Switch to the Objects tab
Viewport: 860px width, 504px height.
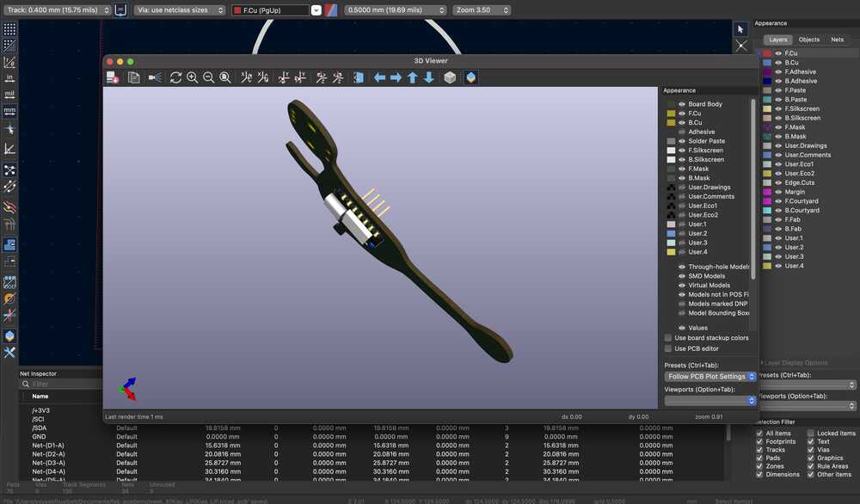(x=809, y=40)
